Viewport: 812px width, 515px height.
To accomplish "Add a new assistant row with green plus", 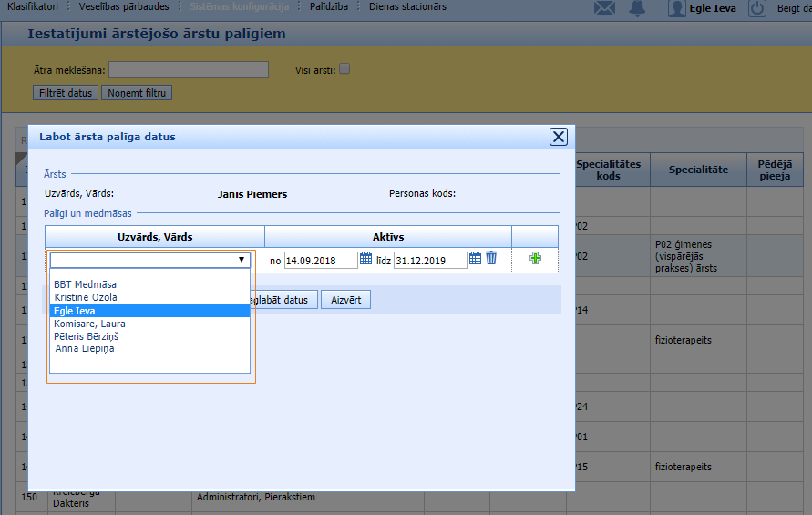I will coord(535,259).
